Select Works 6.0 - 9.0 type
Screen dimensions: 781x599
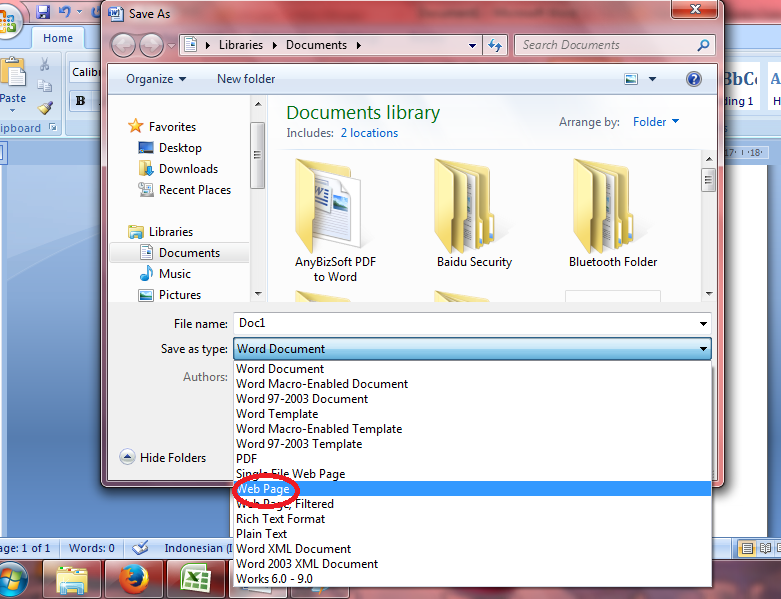point(473,579)
